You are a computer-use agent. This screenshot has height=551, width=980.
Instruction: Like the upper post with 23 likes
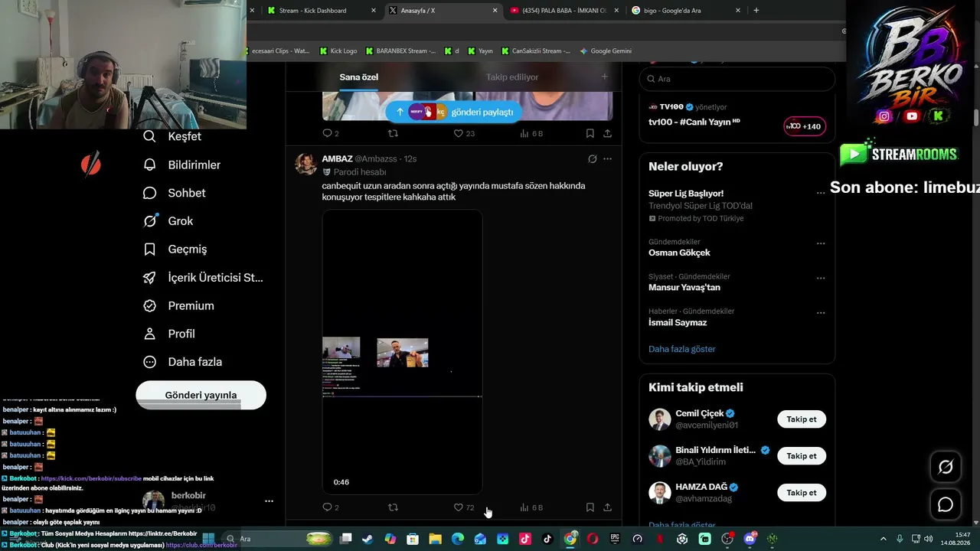tap(464, 133)
